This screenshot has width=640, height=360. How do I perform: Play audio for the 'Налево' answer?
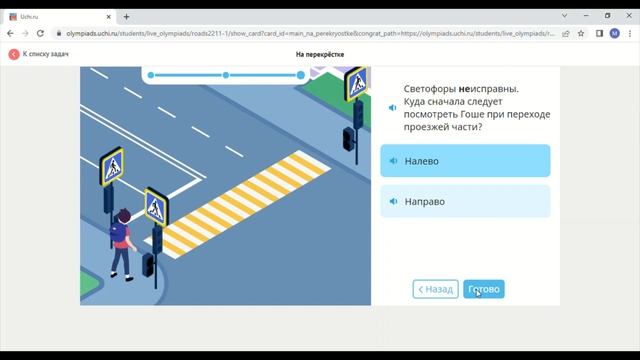point(393,161)
